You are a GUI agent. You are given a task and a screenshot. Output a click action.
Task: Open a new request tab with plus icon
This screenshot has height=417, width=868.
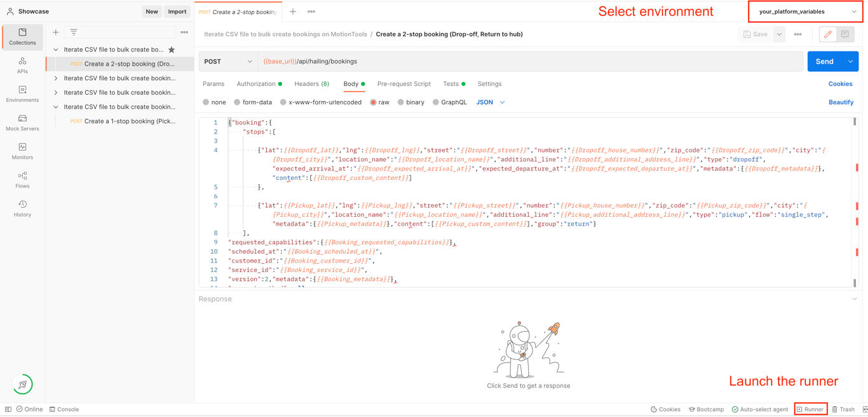[x=293, y=11]
